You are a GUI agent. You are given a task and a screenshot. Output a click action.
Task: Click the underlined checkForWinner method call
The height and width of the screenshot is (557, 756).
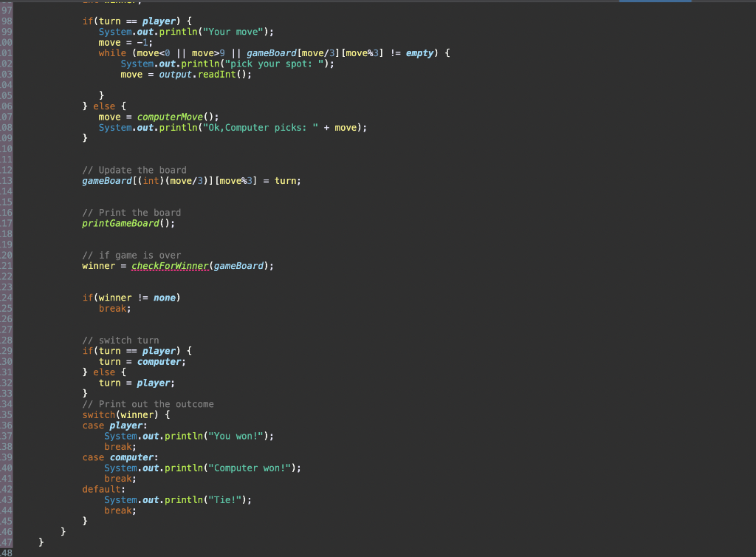coord(170,266)
